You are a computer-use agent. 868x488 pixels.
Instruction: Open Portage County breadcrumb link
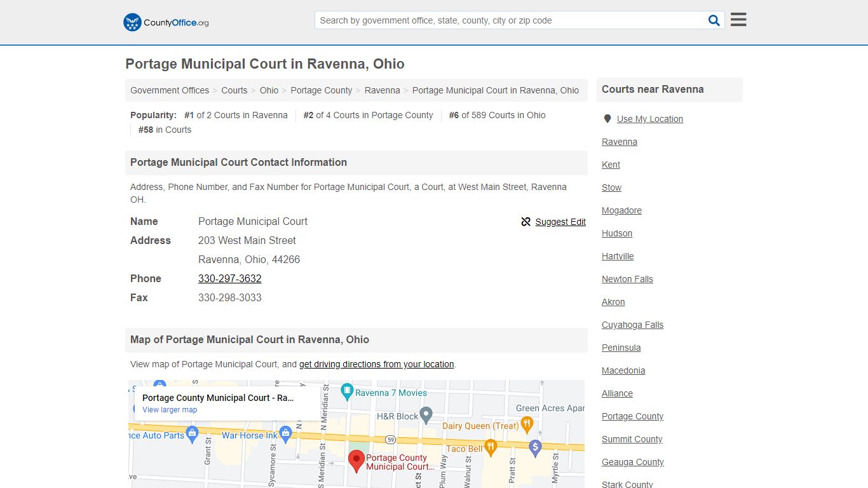322,90
